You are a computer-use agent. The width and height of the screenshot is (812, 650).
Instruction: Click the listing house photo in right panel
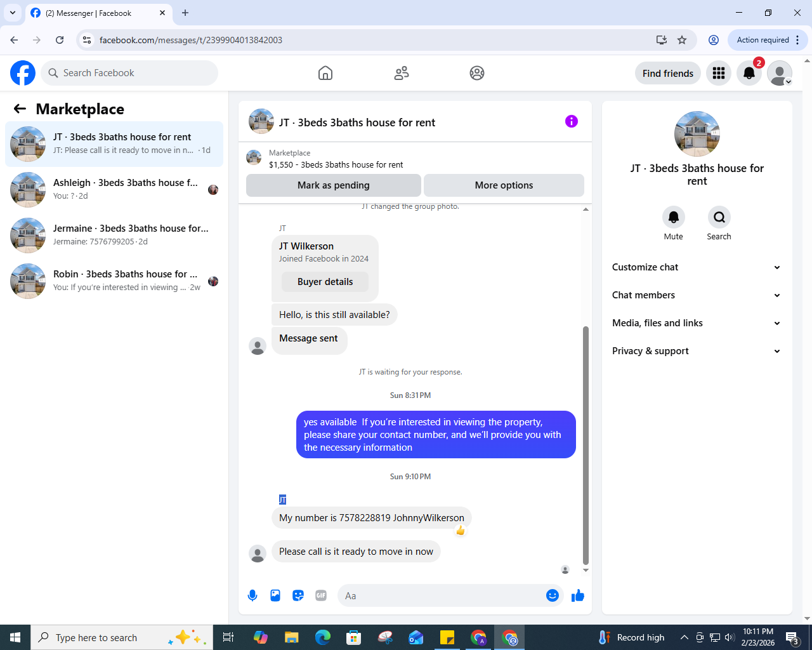coord(697,134)
